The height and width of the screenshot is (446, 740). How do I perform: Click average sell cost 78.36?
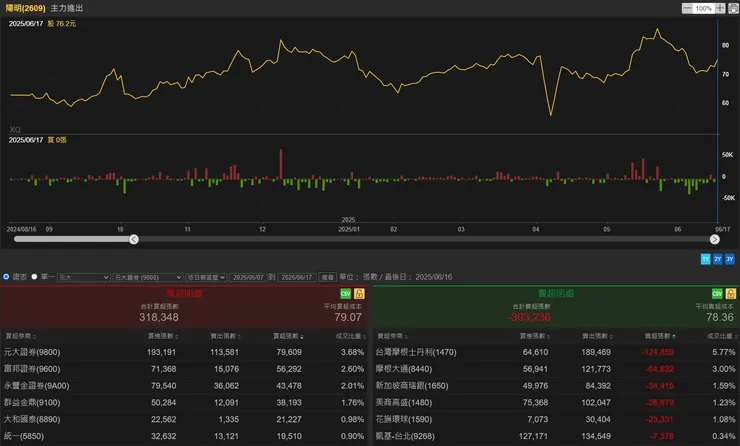(x=720, y=317)
